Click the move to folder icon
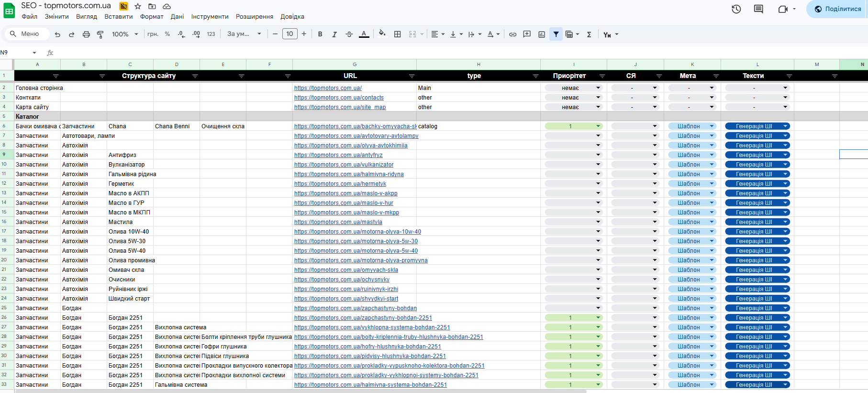The height and width of the screenshot is (393, 868). (152, 6)
